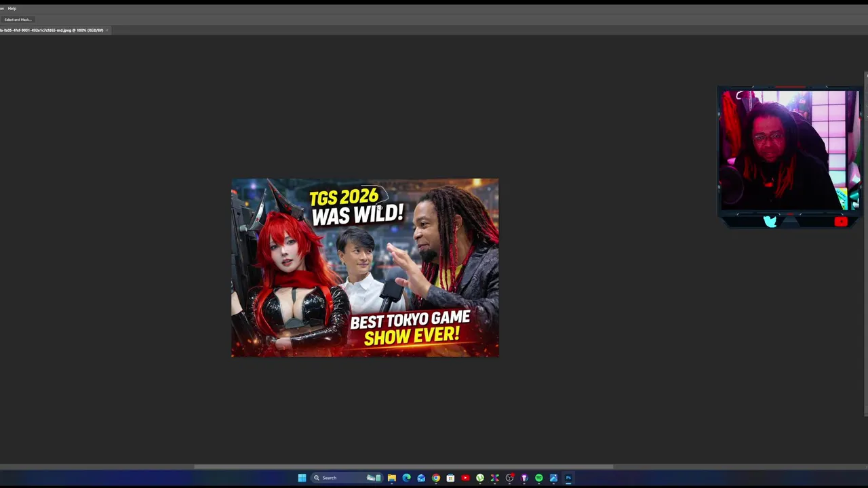Click the TGS 2026 thumbnail on canvas

[365, 268]
